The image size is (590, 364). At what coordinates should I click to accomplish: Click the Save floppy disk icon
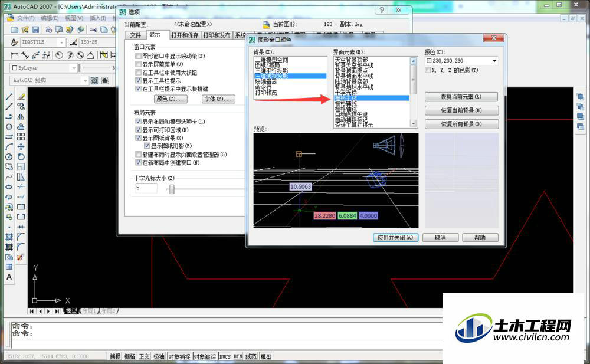pyautogui.click(x=36, y=29)
